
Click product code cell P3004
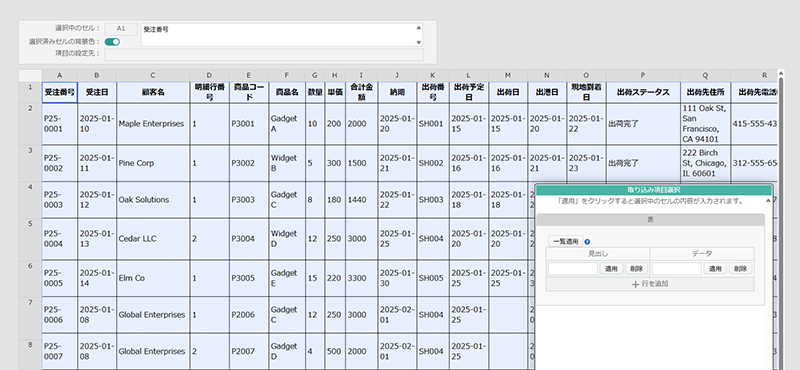point(249,239)
